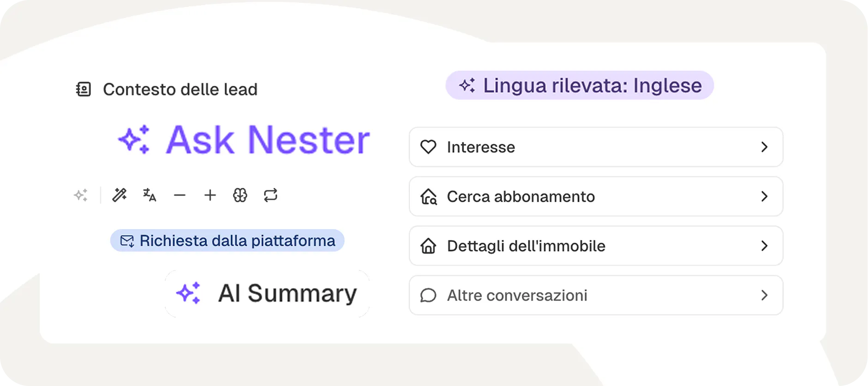Open Altre conversazioni chevron arrow

pyautogui.click(x=764, y=295)
